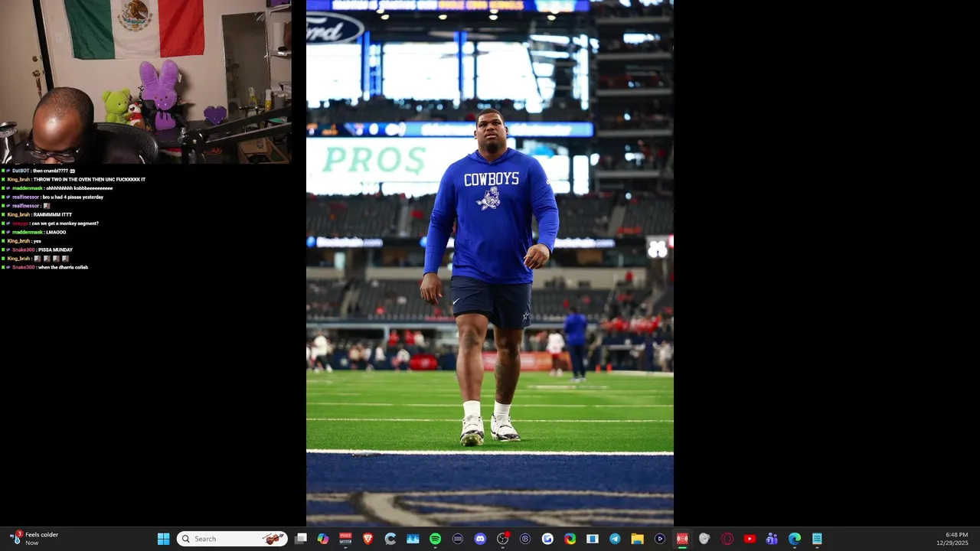This screenshot has width=980, height=551.
Task: Click King_bruh's RAMMMMM ITTT message
Action: (37, 214)
